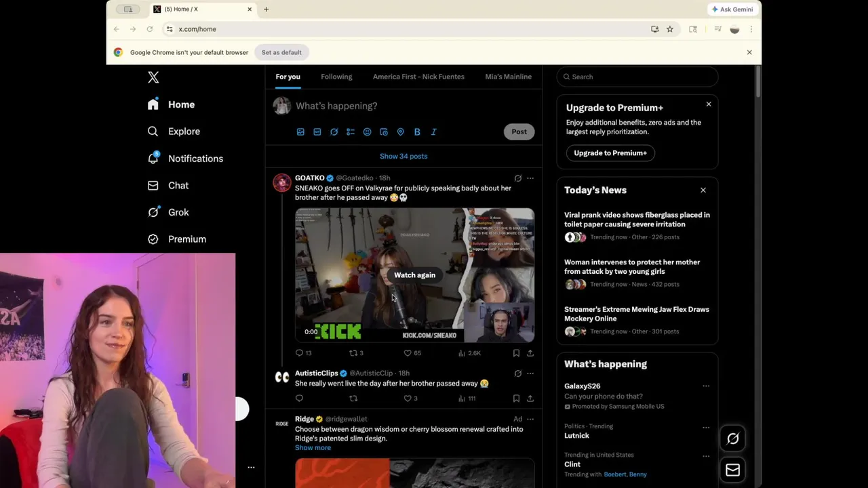Like the GOATKO post with 65 likes

pos(412,353)
